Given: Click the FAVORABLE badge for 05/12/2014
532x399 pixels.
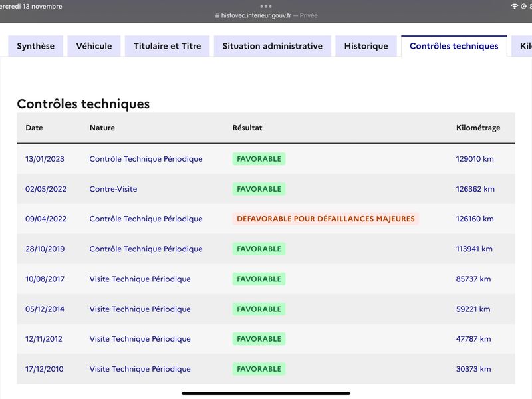Looking at the screenshot, I should [x=259, y=309].
